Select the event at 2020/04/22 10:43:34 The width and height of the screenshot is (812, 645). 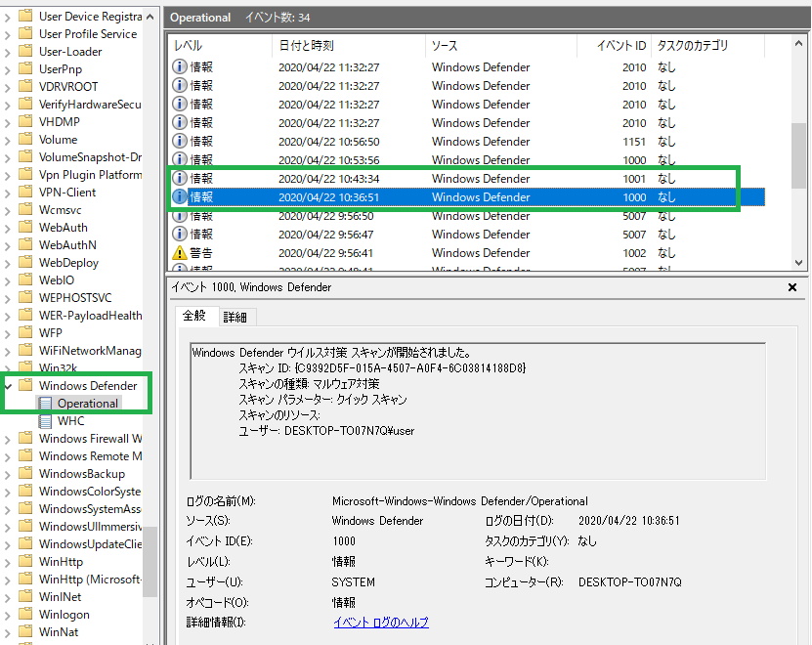[466, 178]
